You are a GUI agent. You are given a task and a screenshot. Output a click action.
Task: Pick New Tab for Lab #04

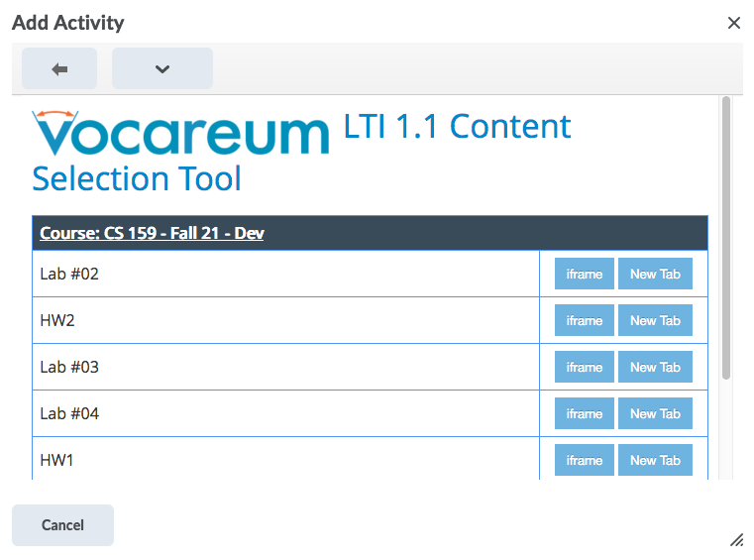point(655,413)
